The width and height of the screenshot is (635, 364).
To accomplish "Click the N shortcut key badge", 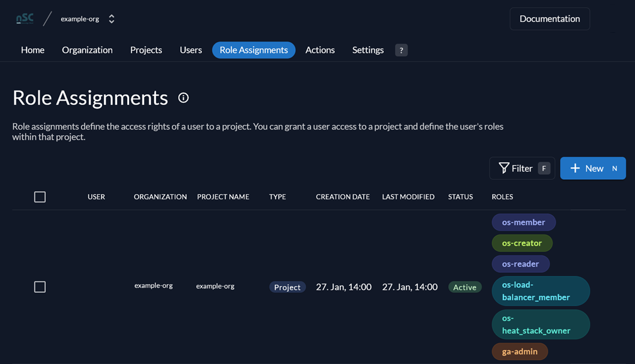I will 614,168.
